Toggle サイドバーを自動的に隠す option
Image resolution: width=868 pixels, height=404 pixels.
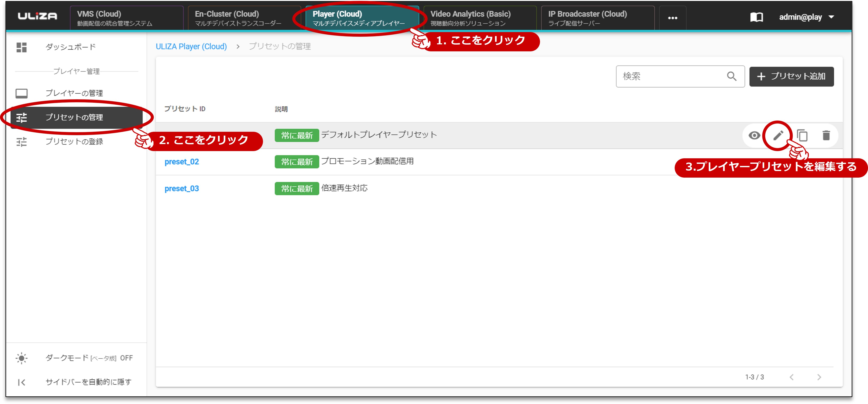tap(89, 382)
